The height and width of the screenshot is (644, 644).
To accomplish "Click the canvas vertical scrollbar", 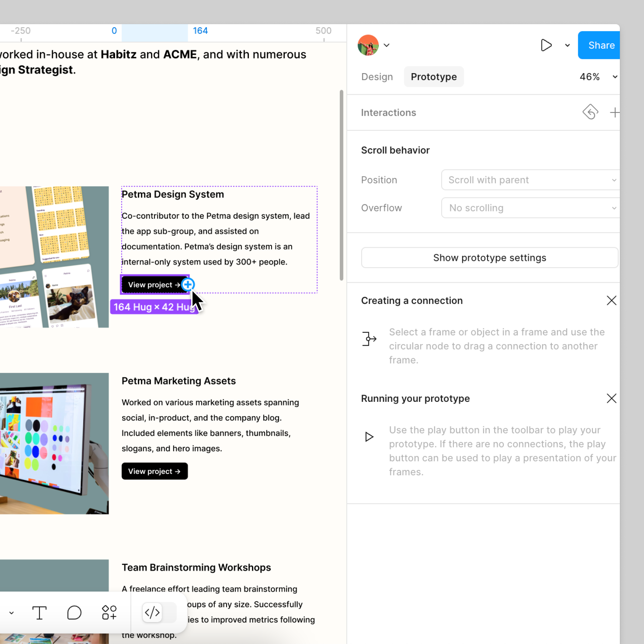I will pos(341,185).
